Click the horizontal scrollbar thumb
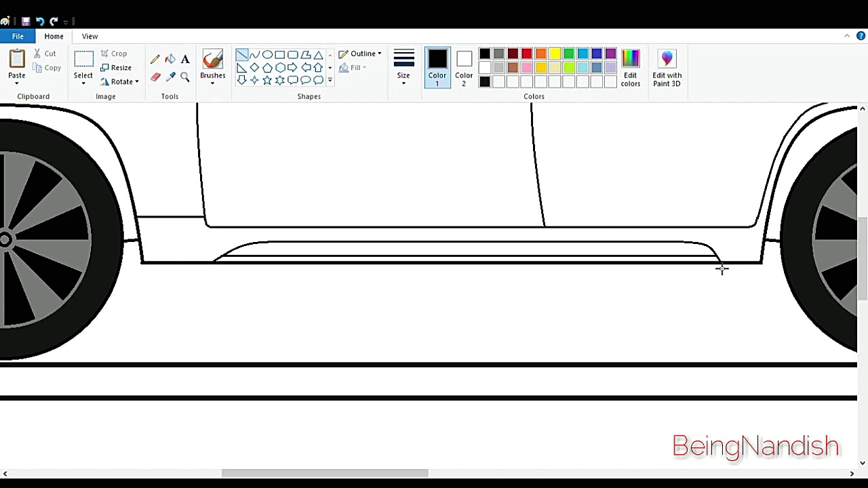868x488 pixels. click(325, 474)
